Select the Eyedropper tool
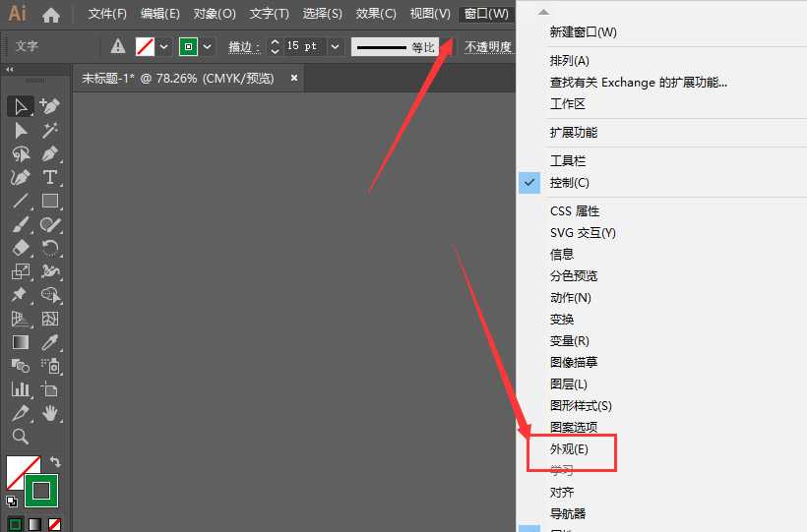The width and height of the screenshot is (807, 532). 50,342
